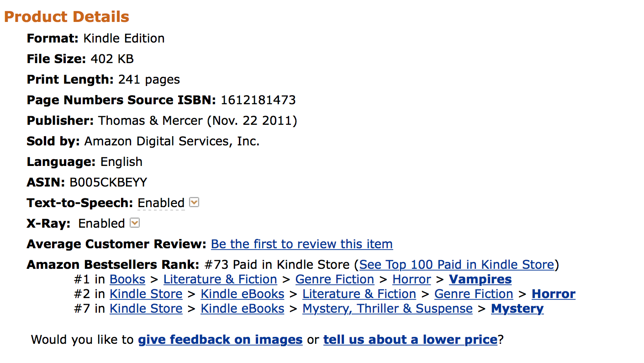
Task: Select Genre Fiction in the Vampires breadcrumb
Action: (335, 279)
